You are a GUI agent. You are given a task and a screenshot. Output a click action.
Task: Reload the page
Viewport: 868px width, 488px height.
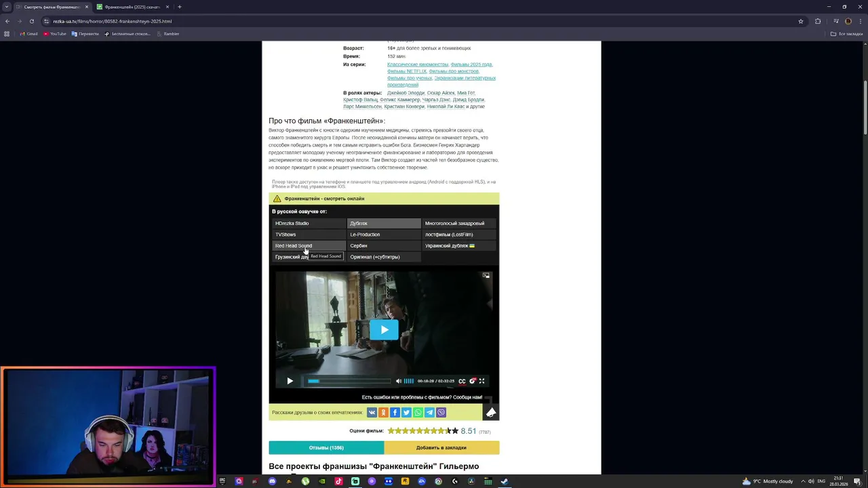[31, 21]
